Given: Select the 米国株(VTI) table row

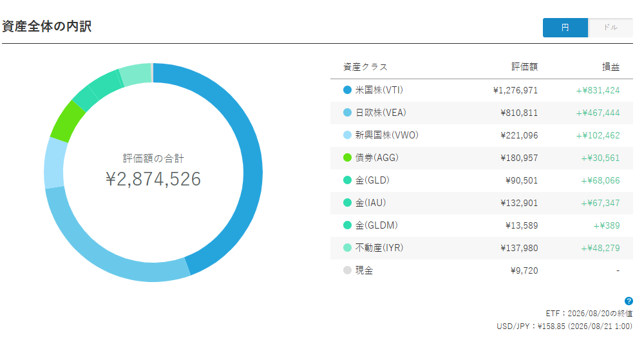Looking at the screenshot, I should (x=481, y=90).
